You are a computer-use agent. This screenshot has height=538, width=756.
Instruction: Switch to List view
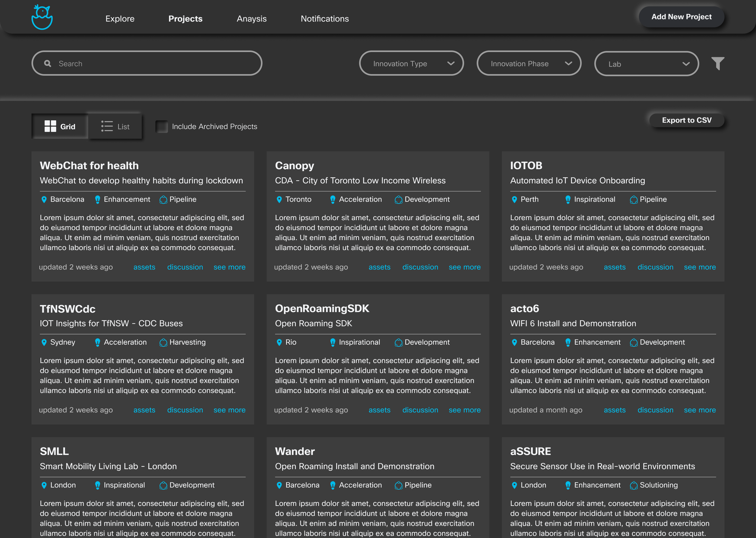click(115, 126)
